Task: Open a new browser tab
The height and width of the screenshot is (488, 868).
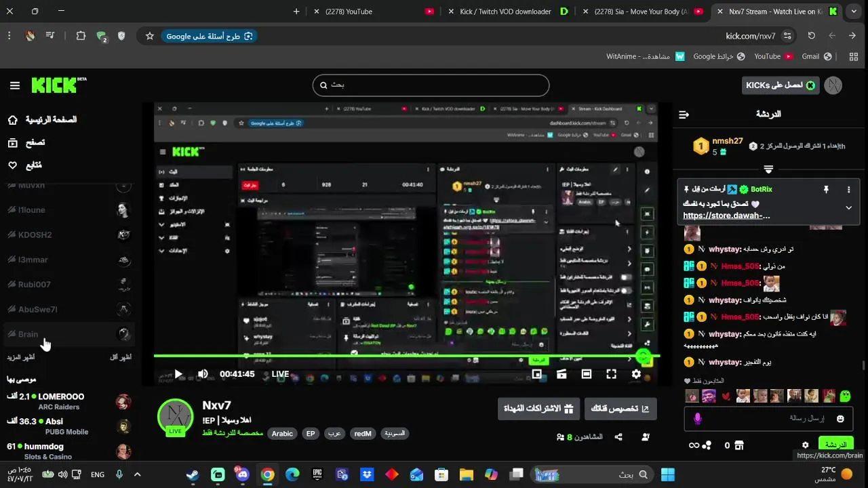Action: (296, 12)
